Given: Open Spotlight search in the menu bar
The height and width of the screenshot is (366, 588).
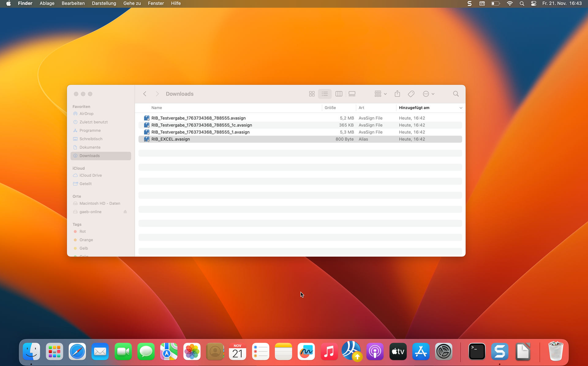Looking at the screenshot, I should pos(522,3).
